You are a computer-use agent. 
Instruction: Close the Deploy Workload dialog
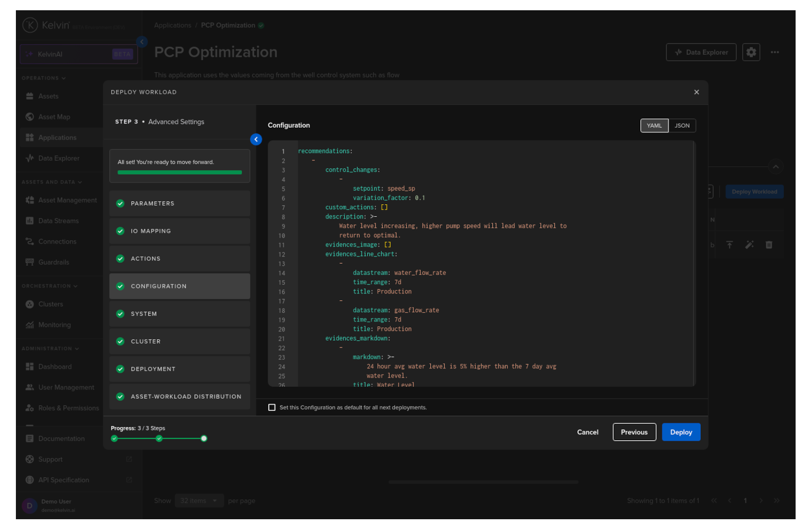point(696,92)
